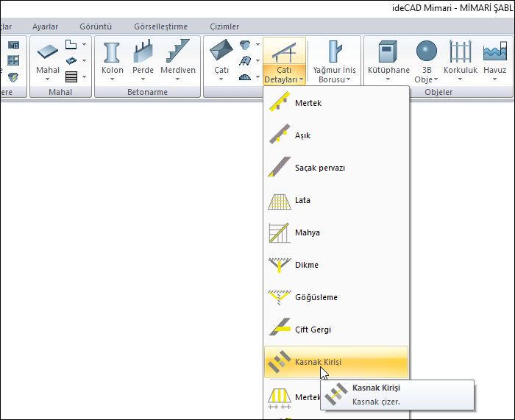This screenshot has width=515, height=420.
Task: Click the Dikme post icon
Action: (x=280, y=265)
